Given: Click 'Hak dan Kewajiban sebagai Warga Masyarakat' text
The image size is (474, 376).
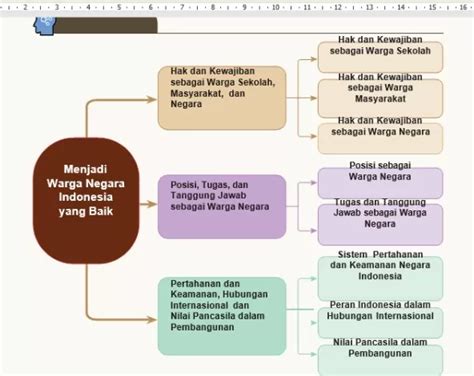Looking at the screenshot, I should pos(380,88).
